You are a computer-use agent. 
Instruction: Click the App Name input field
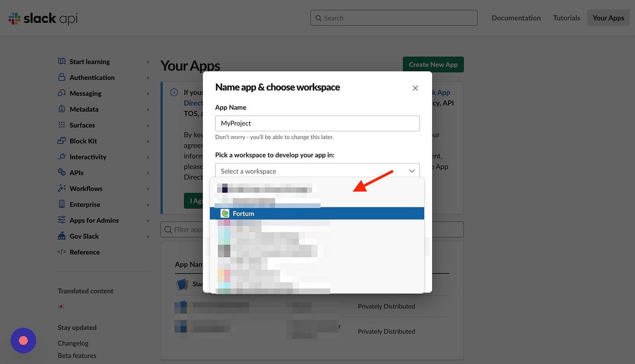317,123
